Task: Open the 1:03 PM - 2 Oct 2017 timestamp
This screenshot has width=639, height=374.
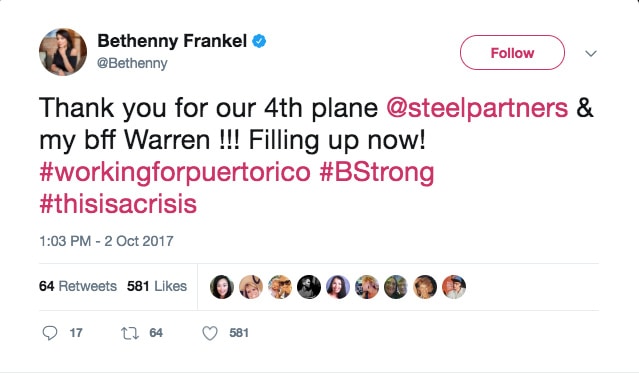Action: point(106,241)
